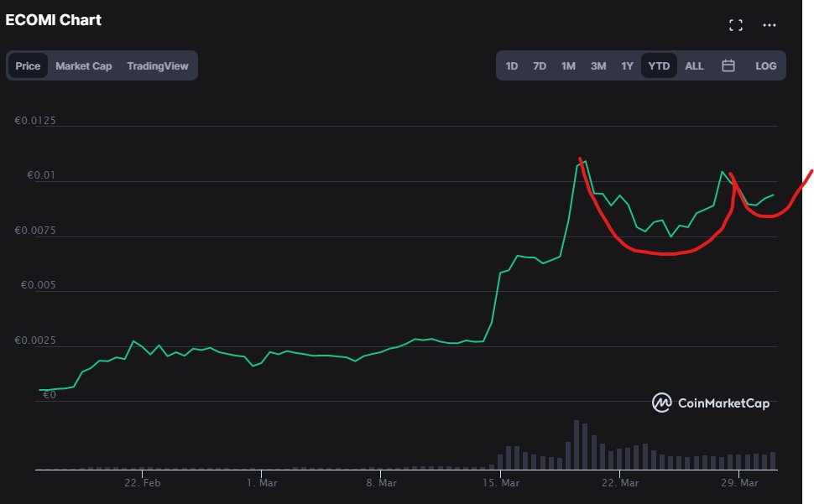Open the three-dot more options menu

[770, 25]
